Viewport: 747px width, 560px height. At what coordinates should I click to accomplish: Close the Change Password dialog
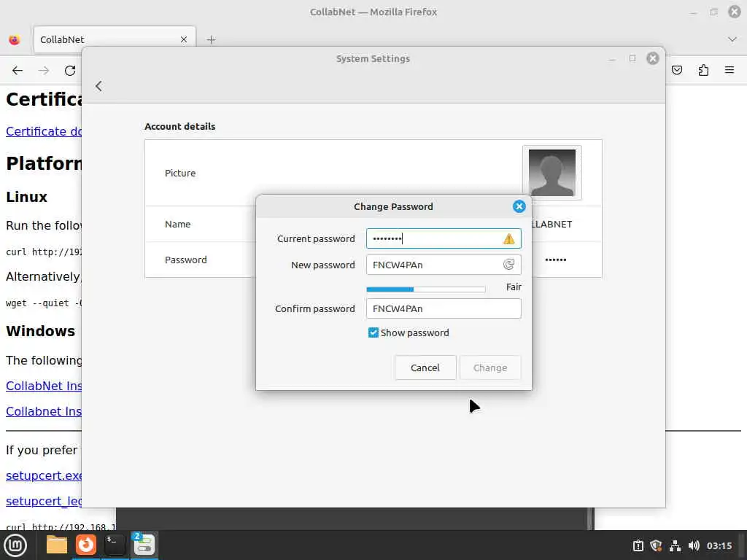point(519,206)
